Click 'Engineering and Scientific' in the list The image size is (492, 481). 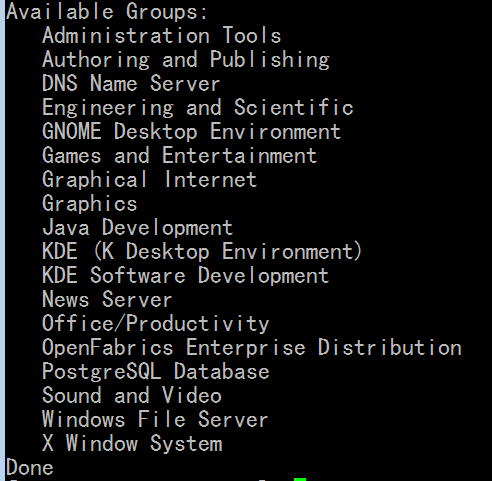[198, 108]
